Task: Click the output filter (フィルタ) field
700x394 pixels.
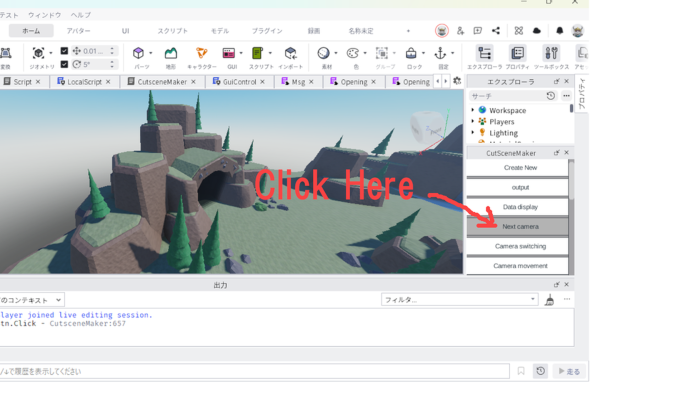Action: coord(460,299)
